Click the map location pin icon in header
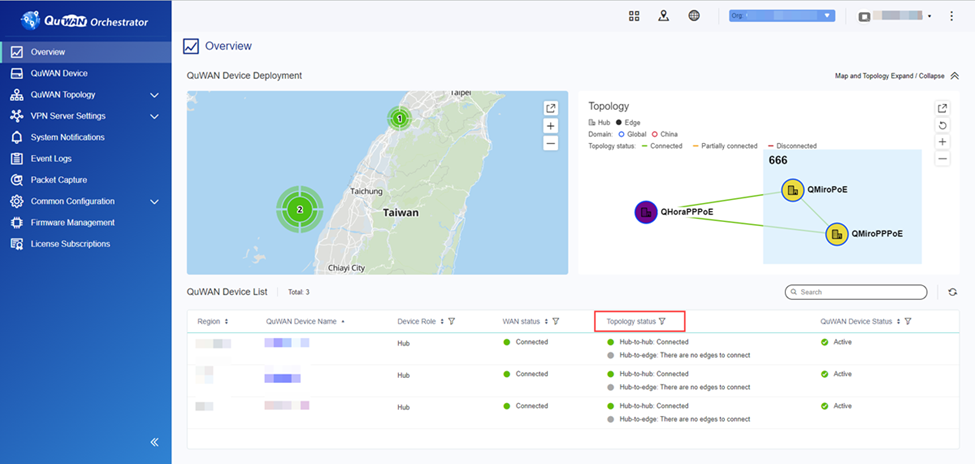 (x=663, y=16)
